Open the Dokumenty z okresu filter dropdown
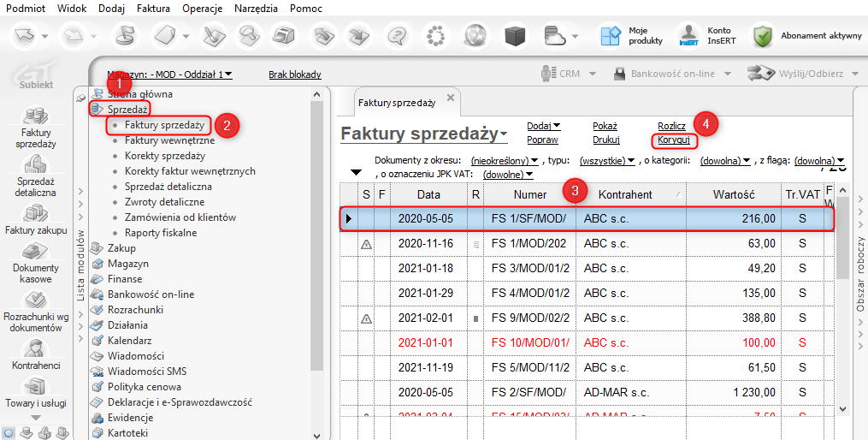 (500, 160)
